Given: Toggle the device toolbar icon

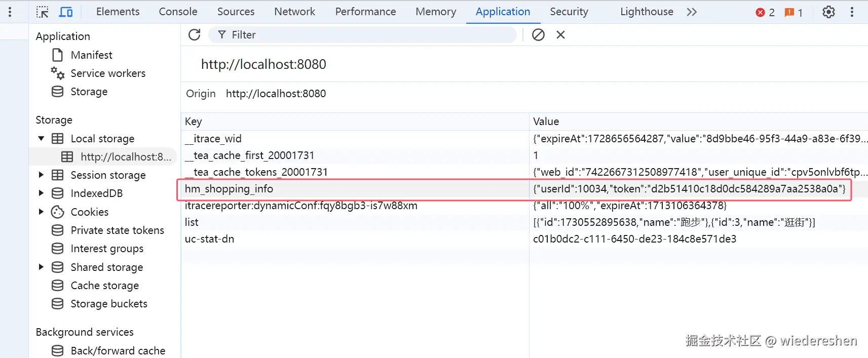Looking at the screenshot, I should [x=66, y=12].
